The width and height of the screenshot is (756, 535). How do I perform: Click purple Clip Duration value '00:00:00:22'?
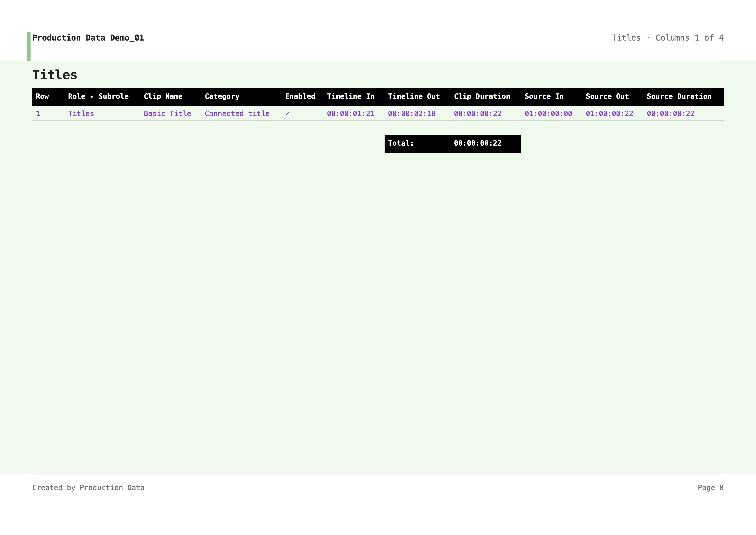pyautogui.click(x=477, y=114)
